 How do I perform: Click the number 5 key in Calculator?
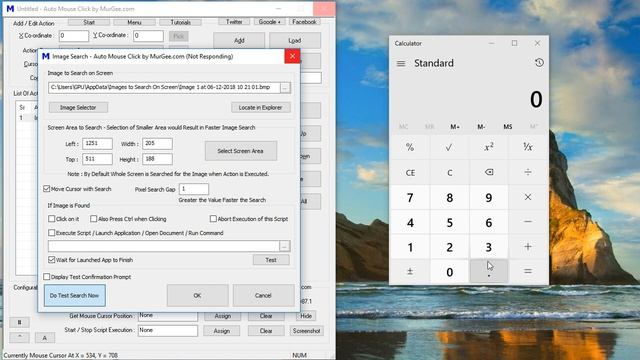pyautogui.click(x=449, y=222)
